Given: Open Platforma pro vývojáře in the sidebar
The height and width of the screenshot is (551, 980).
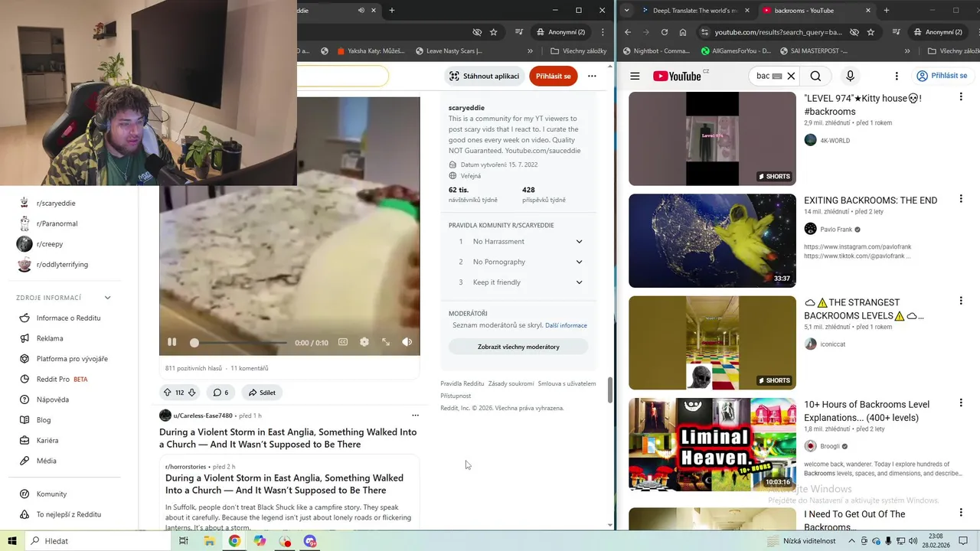Looking at the screenshot, I should (72, 359).
